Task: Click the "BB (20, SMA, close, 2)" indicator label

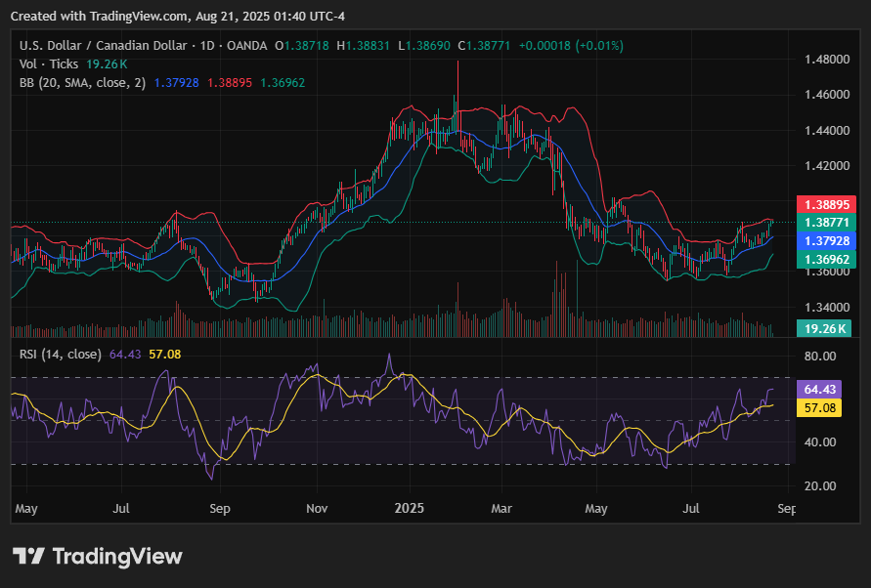Action: [x=83, y=83]
